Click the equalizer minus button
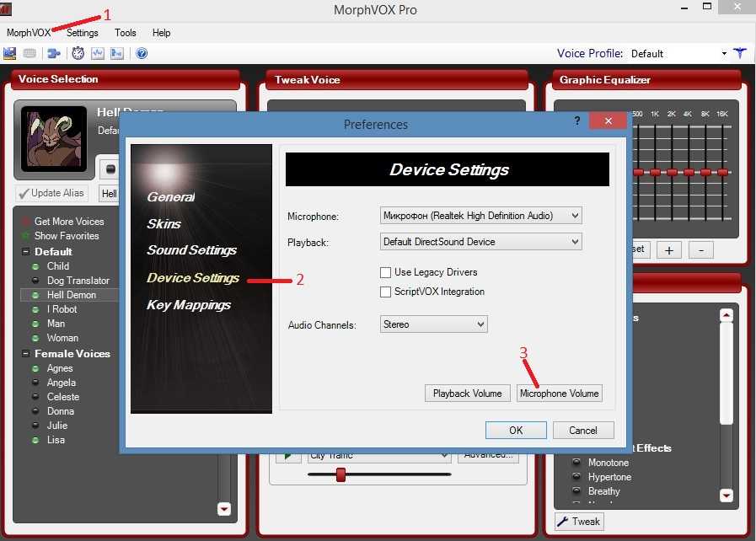 click(x=701, y=250)
